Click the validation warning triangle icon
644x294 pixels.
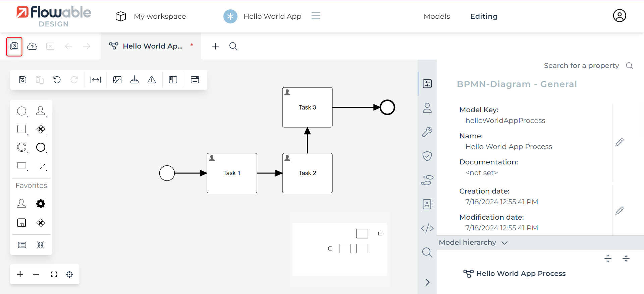click(152, 80)
